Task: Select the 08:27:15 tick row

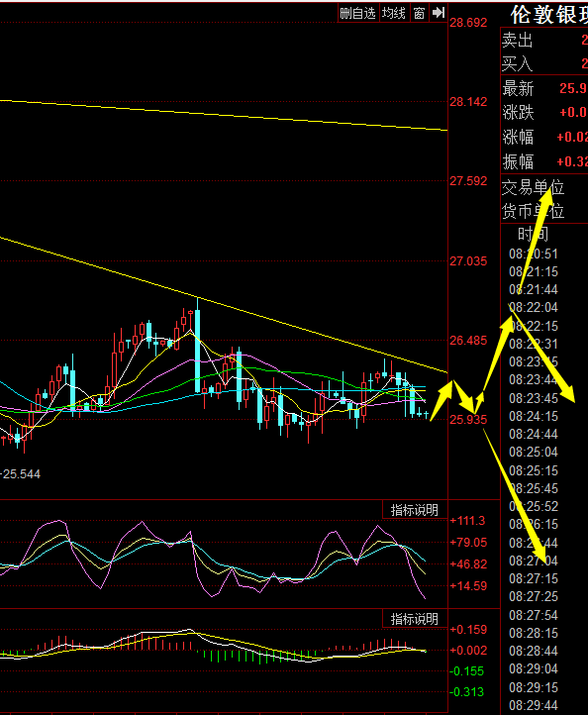Action: tap(534, 578)
